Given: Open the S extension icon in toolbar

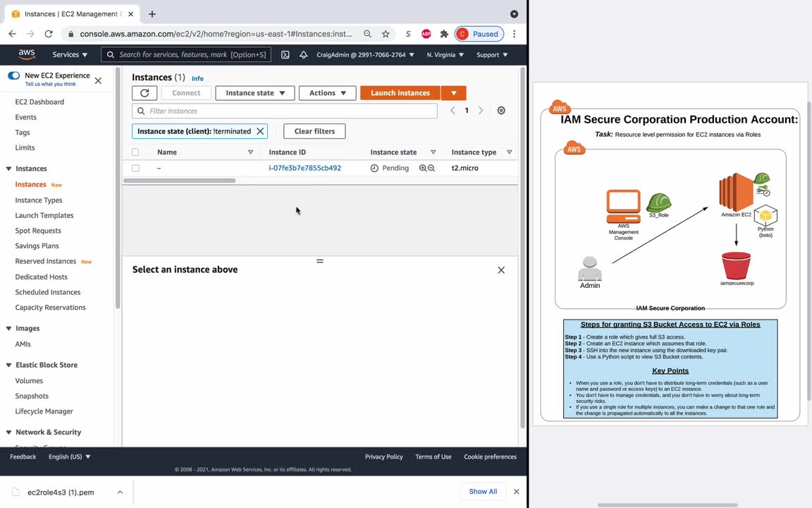Looking at the screenshot, I should (x=408, y=34).
